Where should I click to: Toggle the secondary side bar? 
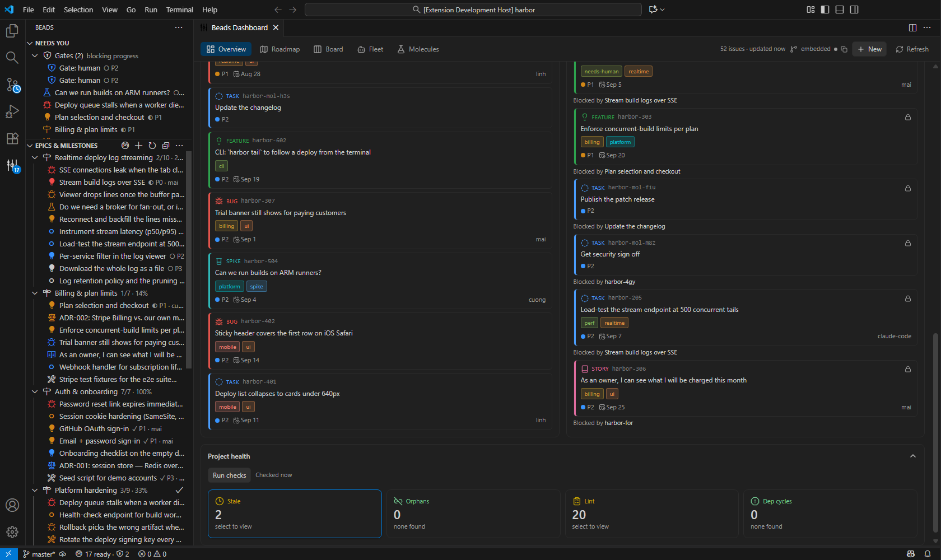coord(854,10)
